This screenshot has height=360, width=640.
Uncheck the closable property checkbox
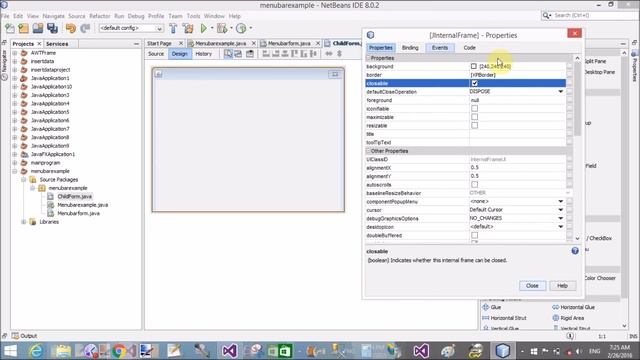(474, 83)
